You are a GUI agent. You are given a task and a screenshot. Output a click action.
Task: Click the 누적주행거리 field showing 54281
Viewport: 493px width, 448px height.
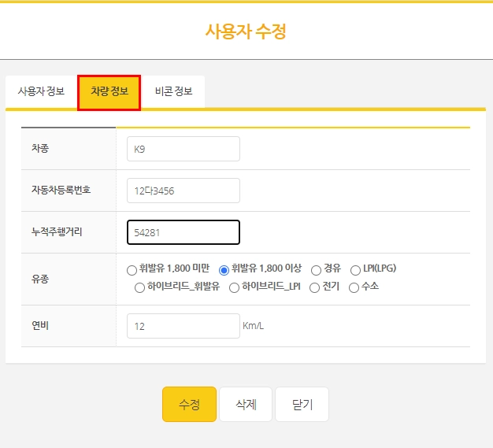click(183, 232)
